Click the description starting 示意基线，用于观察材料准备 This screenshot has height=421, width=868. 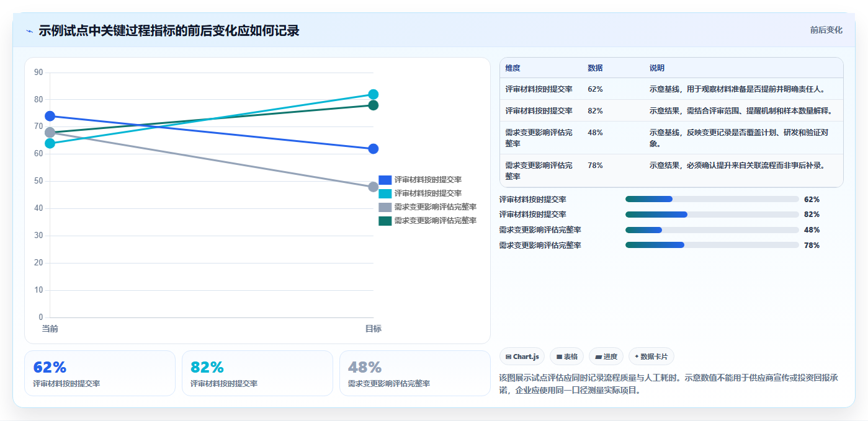pos(738,89)
